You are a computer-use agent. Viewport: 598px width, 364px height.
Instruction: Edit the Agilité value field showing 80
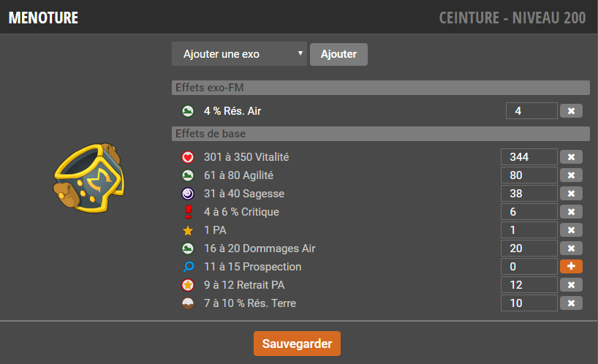529,175
